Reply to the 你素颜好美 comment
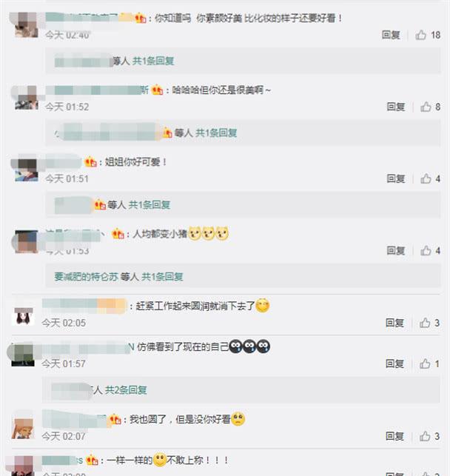 click(x=391, y=35)
